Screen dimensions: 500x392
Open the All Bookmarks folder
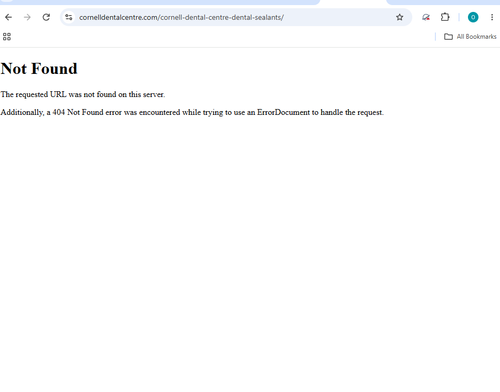click(470, 37)
